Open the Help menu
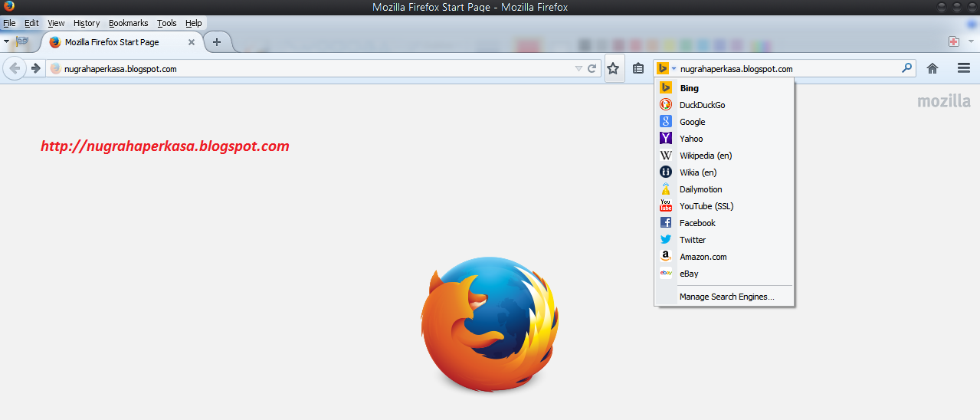Screen dimensions: 980x420 tap(193, 24)
